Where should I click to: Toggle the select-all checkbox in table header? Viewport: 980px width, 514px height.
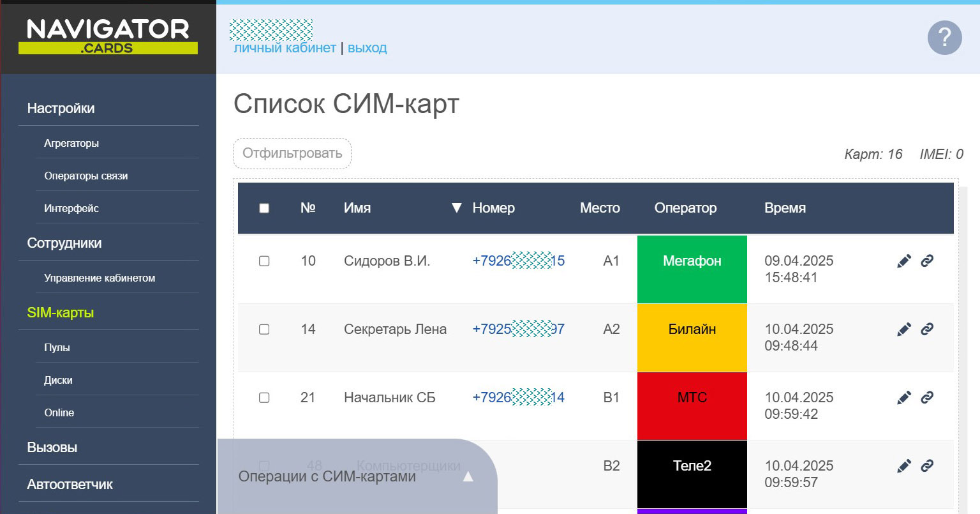tap(264, 208)
